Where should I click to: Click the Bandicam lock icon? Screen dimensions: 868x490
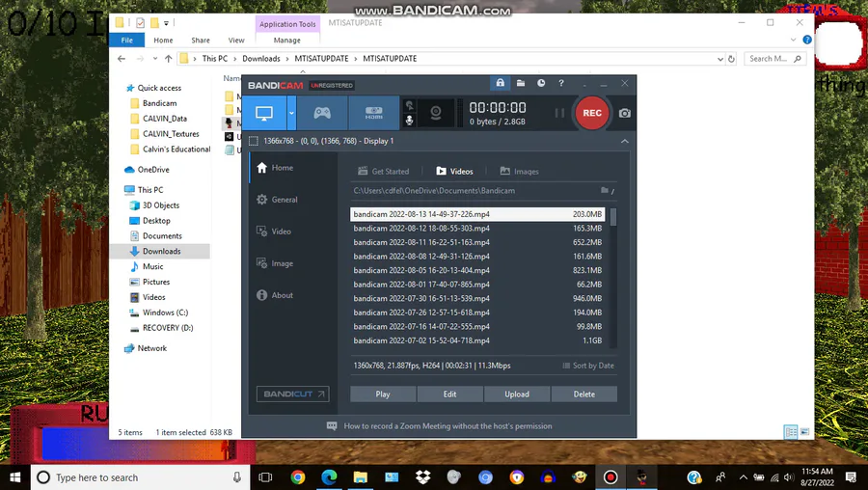(x=500, y=83)
